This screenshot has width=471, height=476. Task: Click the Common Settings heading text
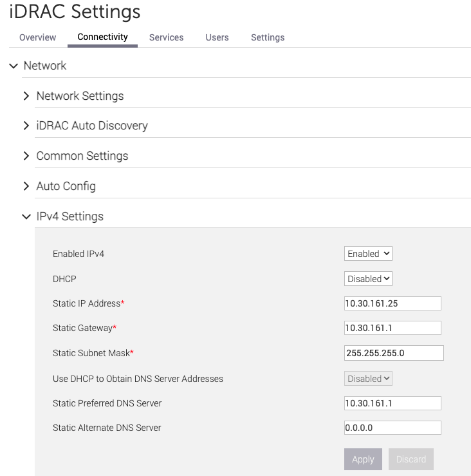[x=82, y=156]
